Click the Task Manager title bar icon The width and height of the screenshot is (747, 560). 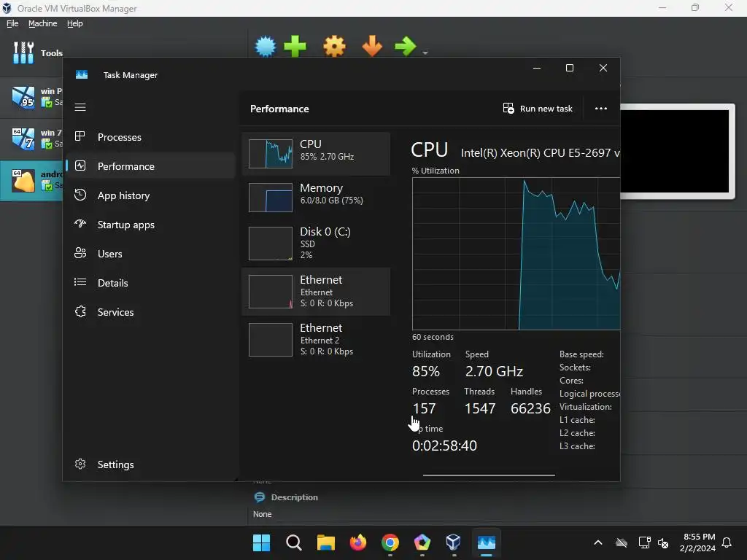pos(82,75)
